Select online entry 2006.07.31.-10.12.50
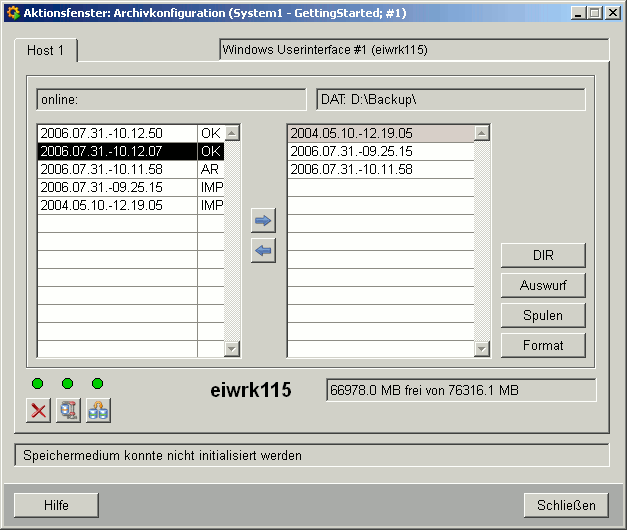This screenshot has height=530, width=627. click(116, 133)
